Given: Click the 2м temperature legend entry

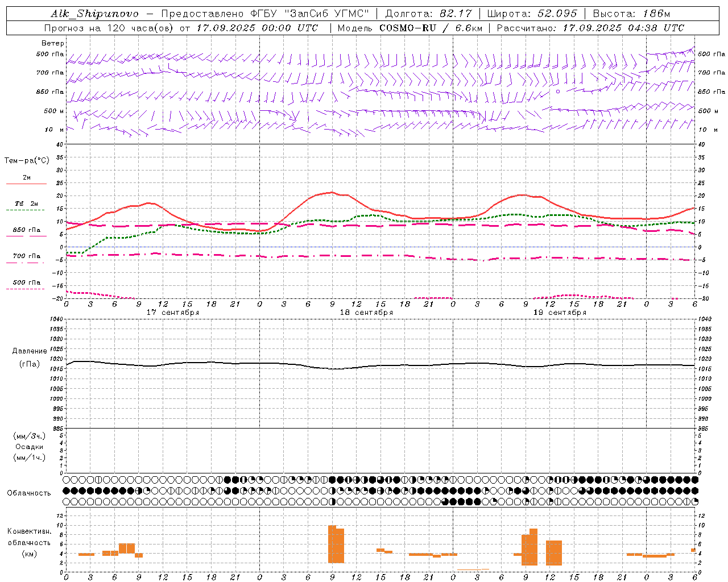Looking at the screenshot, I should [27, 178].
